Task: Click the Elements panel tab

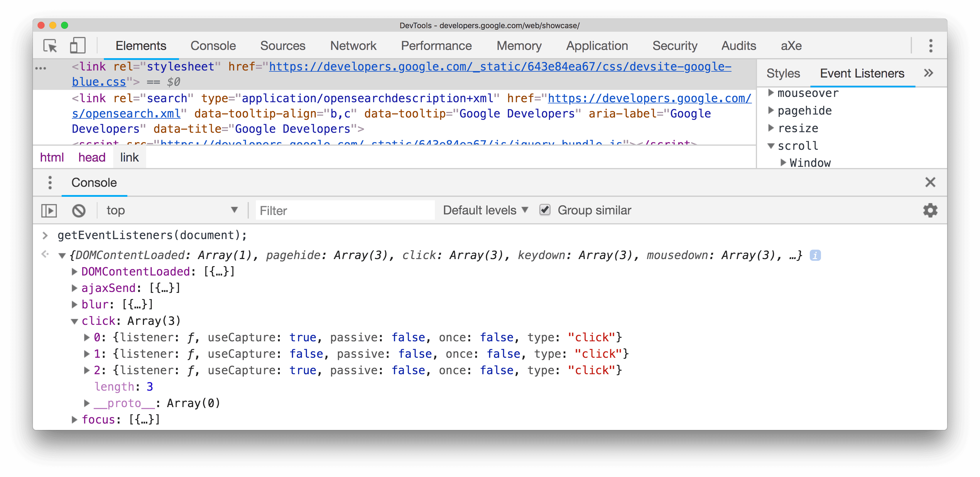Action: pos(141,45)
